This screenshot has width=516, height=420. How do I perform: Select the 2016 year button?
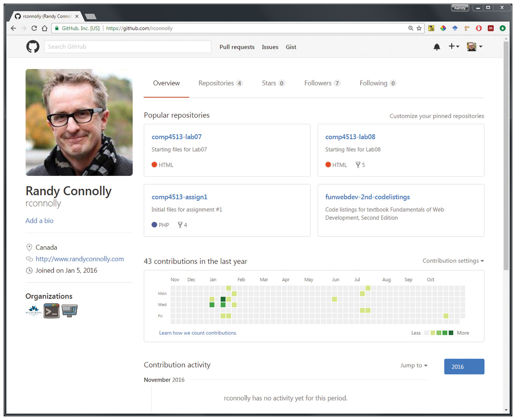[x=464, y=367]
